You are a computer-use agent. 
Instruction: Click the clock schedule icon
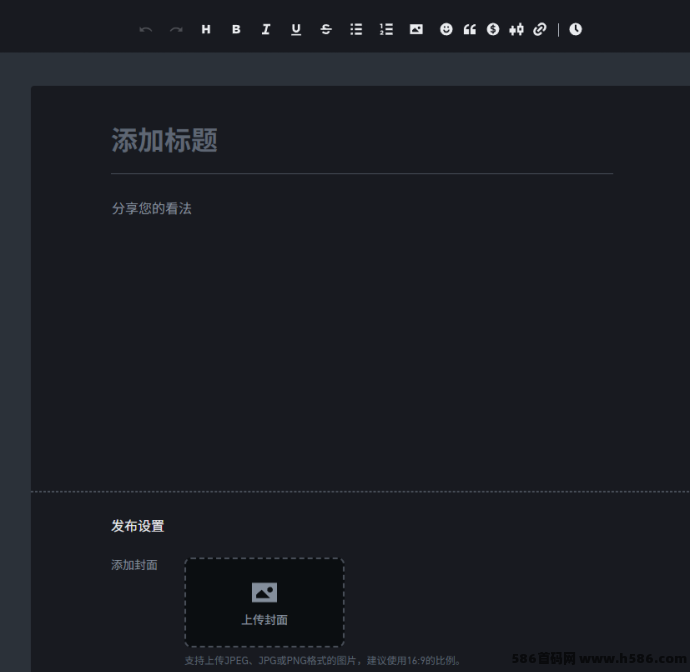coord(576,29)
